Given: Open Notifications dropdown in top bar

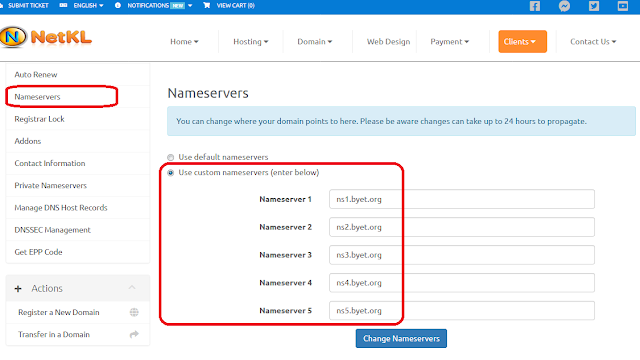Looking at the screenshot, I should pos(160,5).
